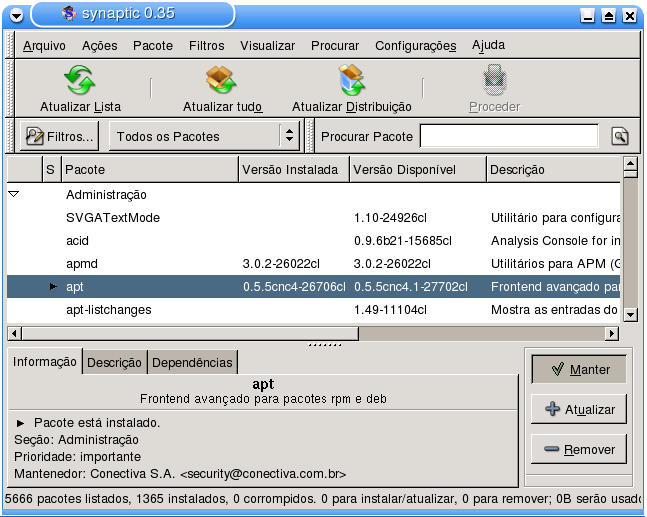The width and height of the screenshot is (647, 517).
Task: Select the apt-listchanges package row
Action: [x=313, y=309]
